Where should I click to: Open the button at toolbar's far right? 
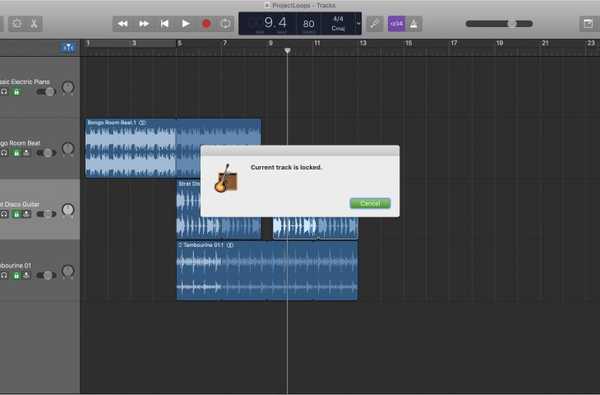pos(588,24)
